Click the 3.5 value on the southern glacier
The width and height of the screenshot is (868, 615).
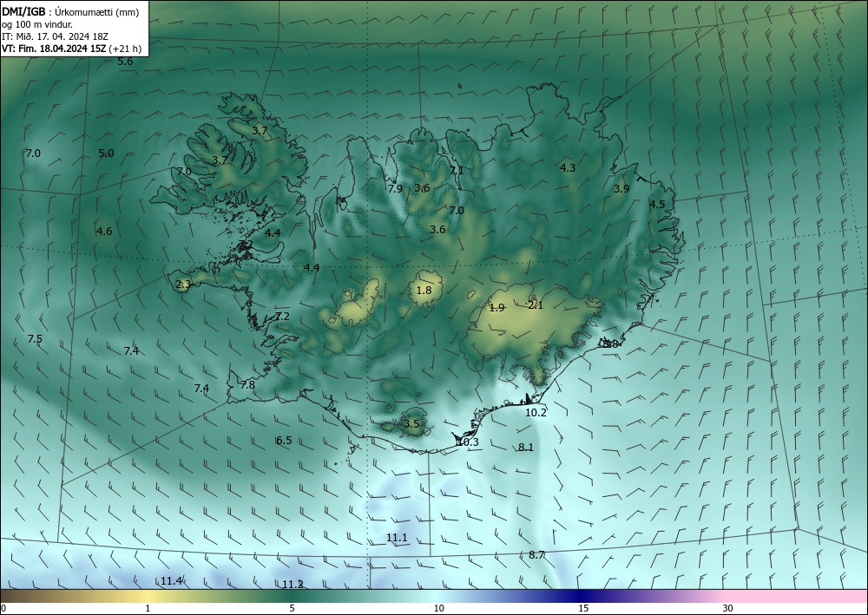411,424
